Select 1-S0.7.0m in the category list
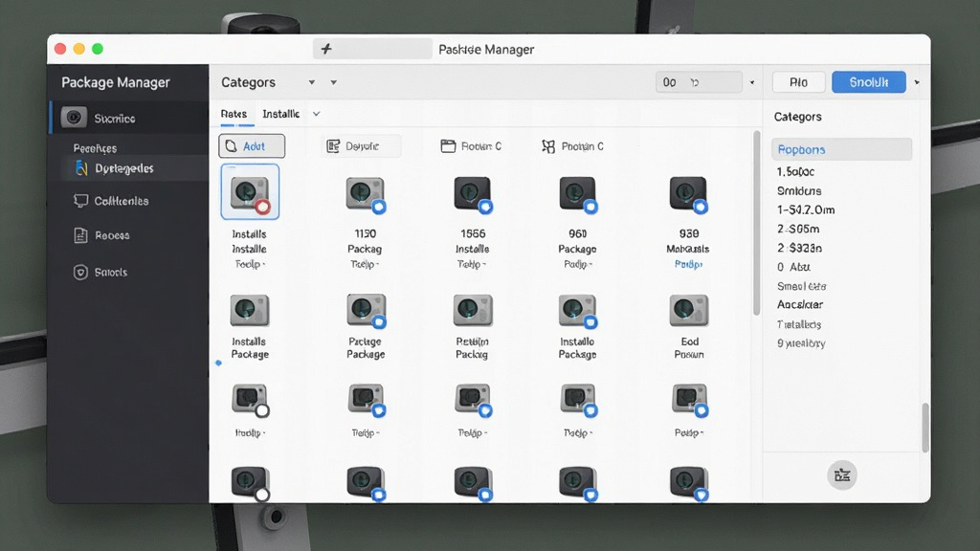 pos(806,209)
